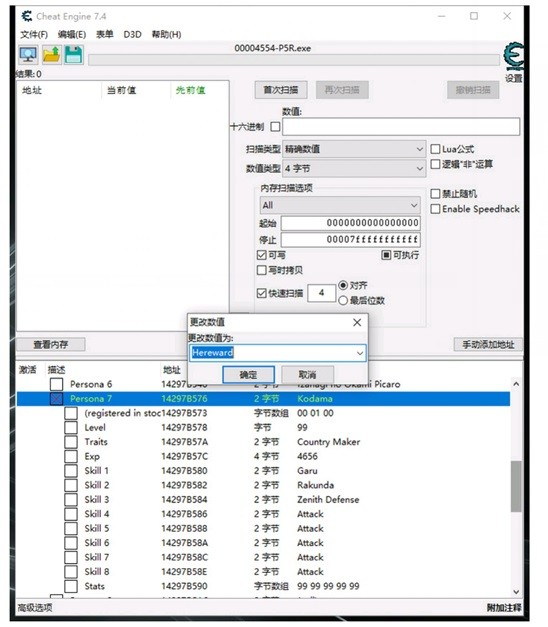Toggle activation box for Persona 6

[56, 384]
